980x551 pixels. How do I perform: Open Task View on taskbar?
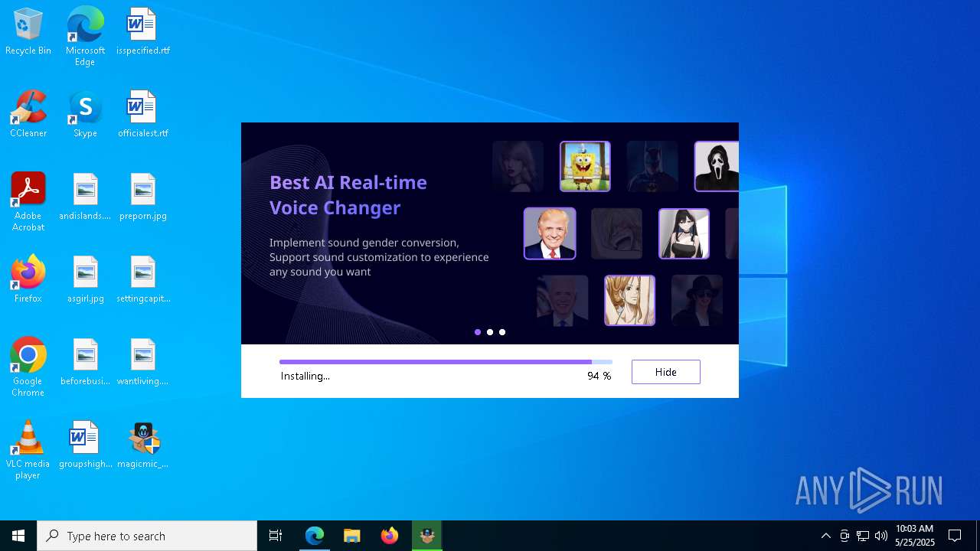pyautogui.click(x=276, y=536)
